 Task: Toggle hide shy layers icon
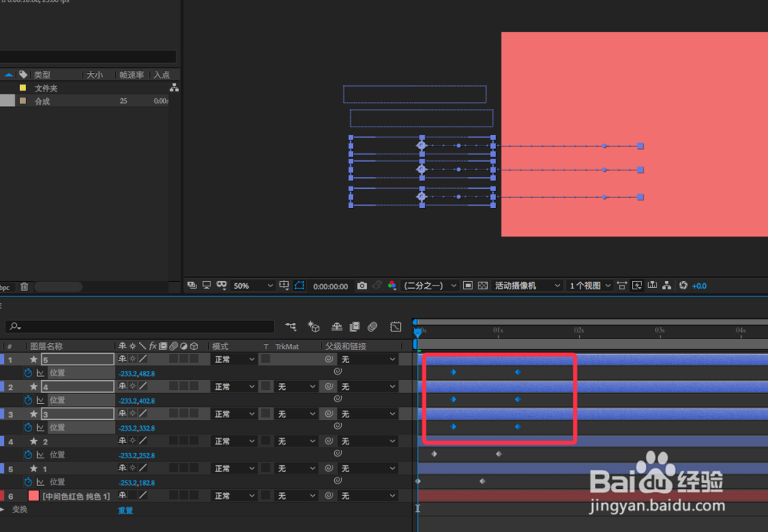[336, 326]
